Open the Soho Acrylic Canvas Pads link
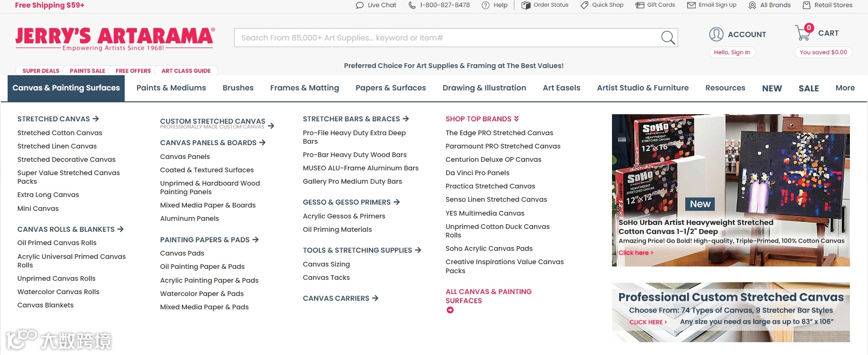The width and height of the screenshot is (868, 355). [x=489, y=248]
